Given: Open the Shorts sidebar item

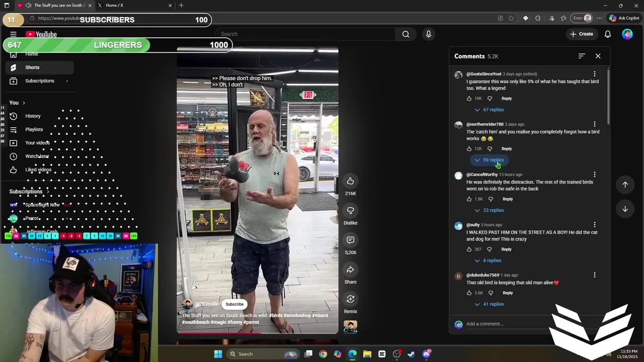Looking at the screenshot, I should coord(39,67).
